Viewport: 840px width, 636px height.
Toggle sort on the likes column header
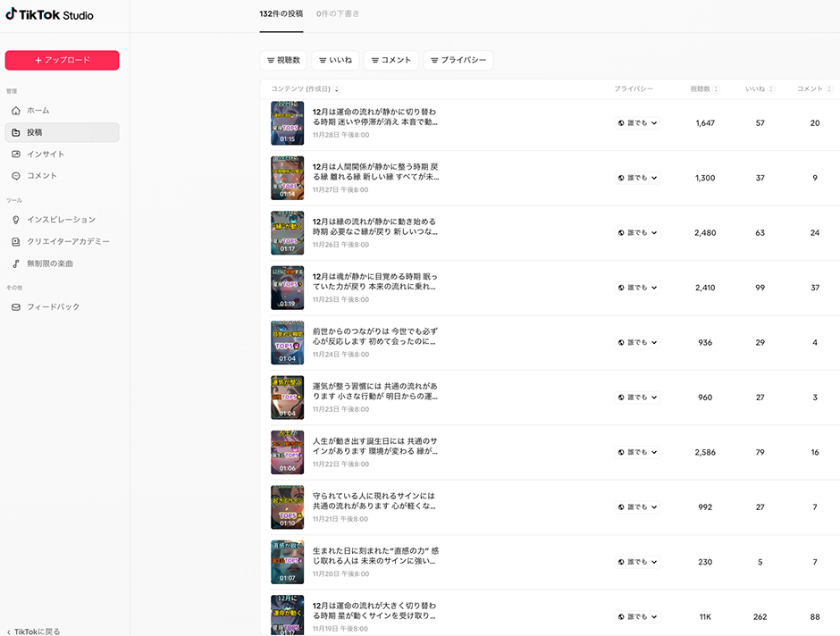click(x=771, y=89)
